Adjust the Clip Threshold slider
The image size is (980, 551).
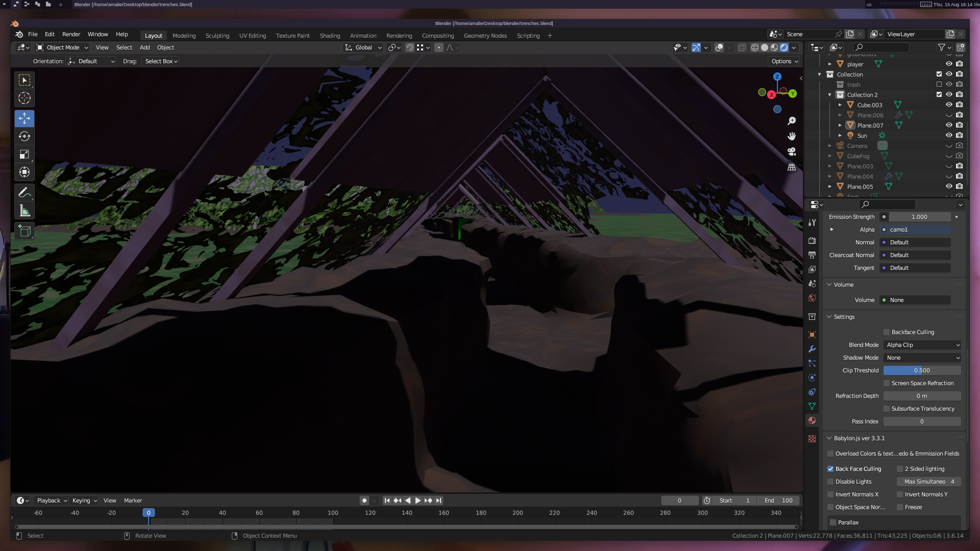(922, 370)
